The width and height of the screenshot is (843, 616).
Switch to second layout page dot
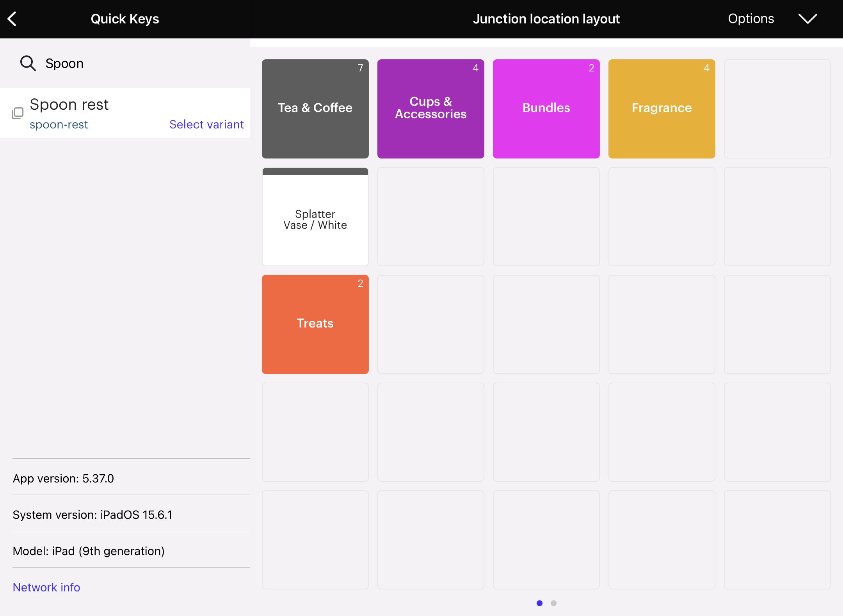553,603
